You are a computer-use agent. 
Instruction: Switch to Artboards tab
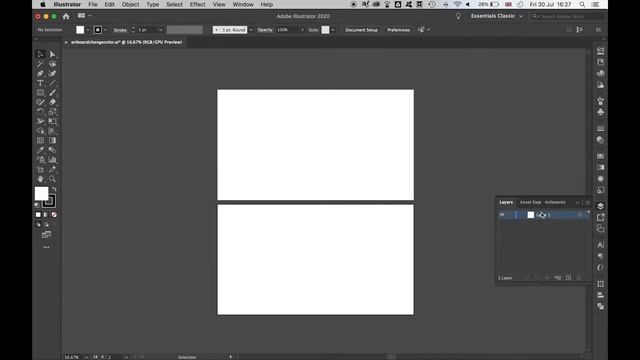pyautogui.click(x=555, y=202)
